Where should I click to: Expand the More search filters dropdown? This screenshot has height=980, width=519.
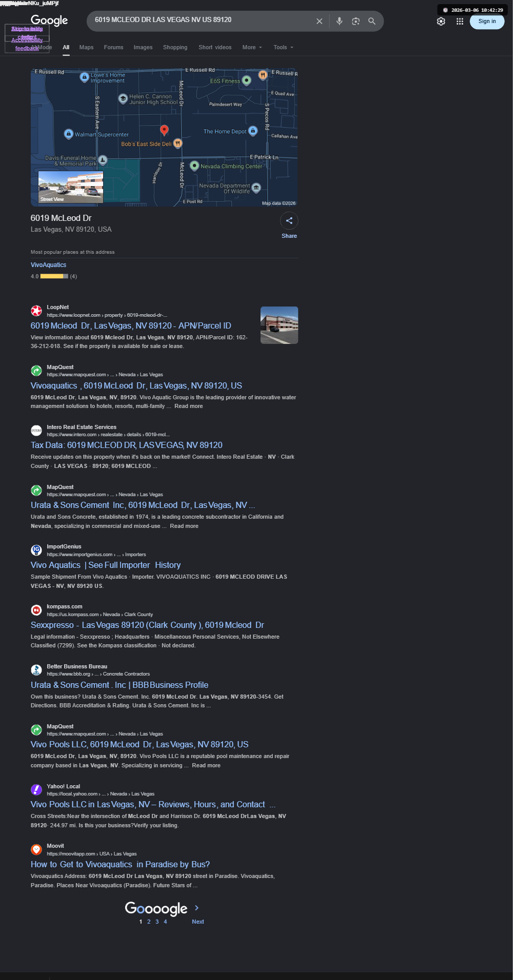click(252, 47)
